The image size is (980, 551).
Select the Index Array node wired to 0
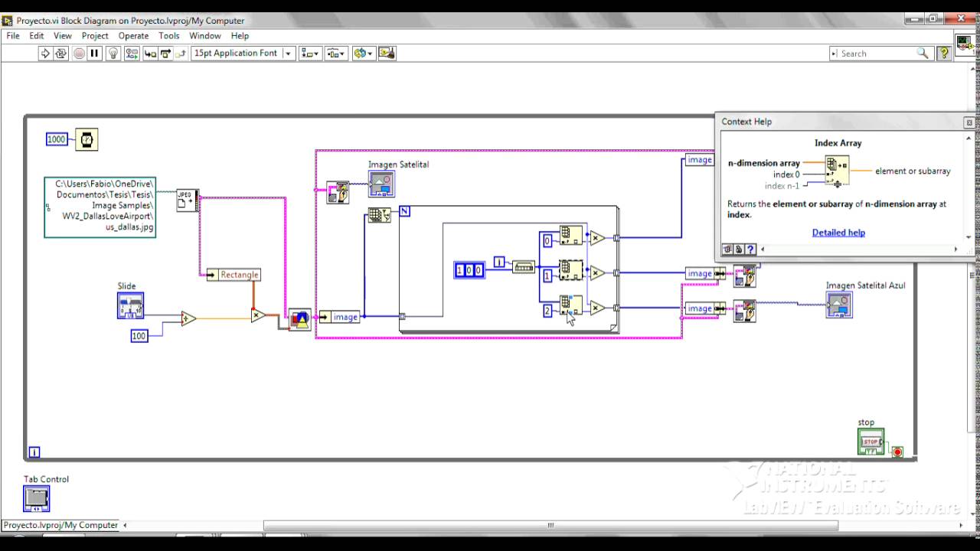point(571,235)
